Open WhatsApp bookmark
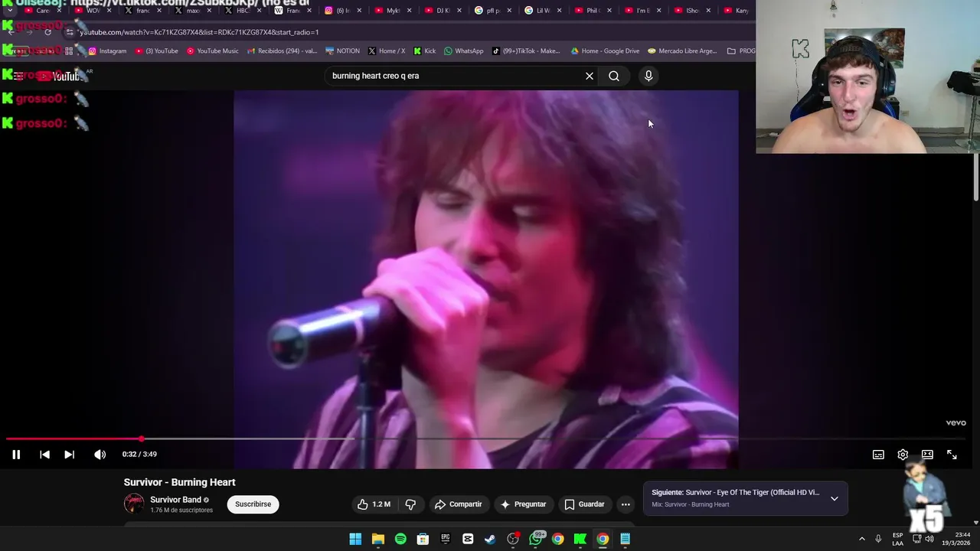980x551 pixels. pos(464,51)
